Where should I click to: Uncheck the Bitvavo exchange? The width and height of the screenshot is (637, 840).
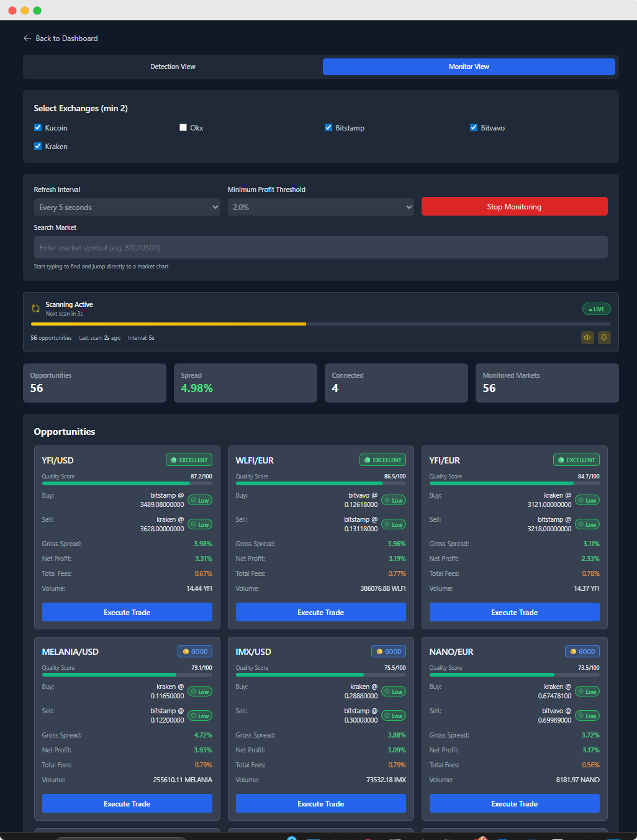coord(474,127)
